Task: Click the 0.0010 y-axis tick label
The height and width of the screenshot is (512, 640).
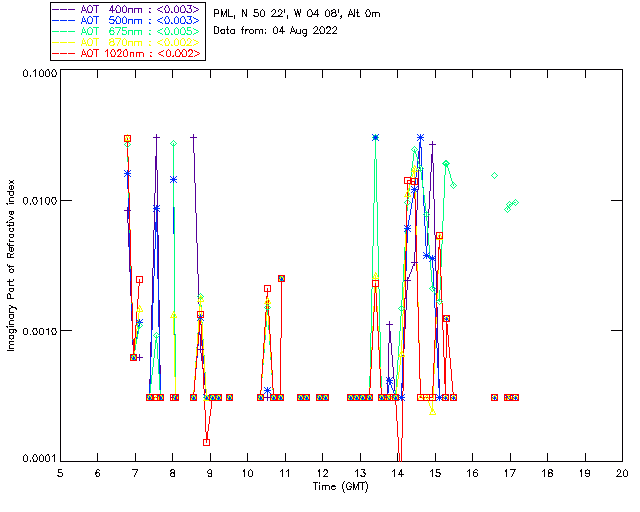Action: click(39, 331)
